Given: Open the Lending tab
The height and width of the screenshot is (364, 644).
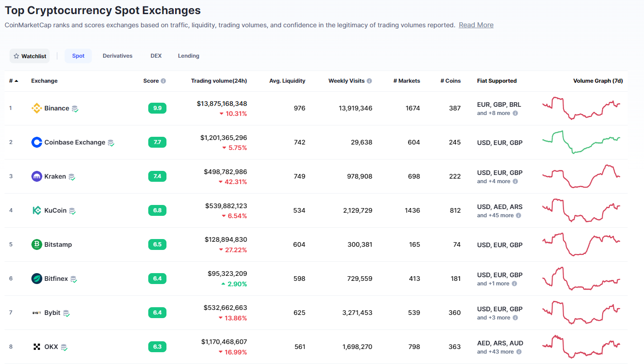Looking at the screenshot, I should (189, 56).
